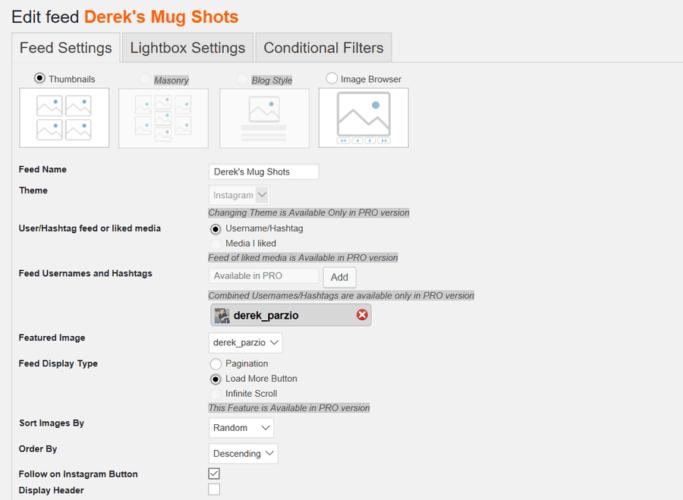This screenshot has width=683, height=500.
Task: Expand the Featured Image dropdown
Action: point(245,343)
